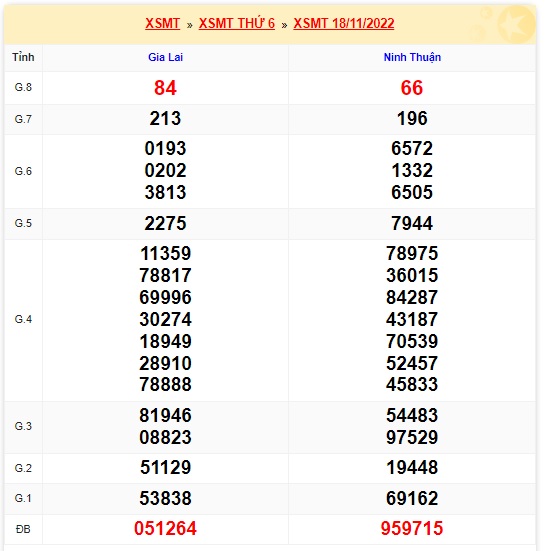Select Gia Lai G.2 result 51129
This screenshot has width=545, height=551.
(x=165, y=467)
